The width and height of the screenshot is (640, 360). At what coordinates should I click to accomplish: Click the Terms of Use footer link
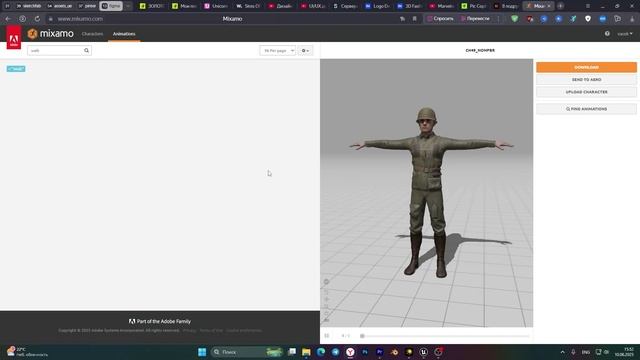click(211, 330)
